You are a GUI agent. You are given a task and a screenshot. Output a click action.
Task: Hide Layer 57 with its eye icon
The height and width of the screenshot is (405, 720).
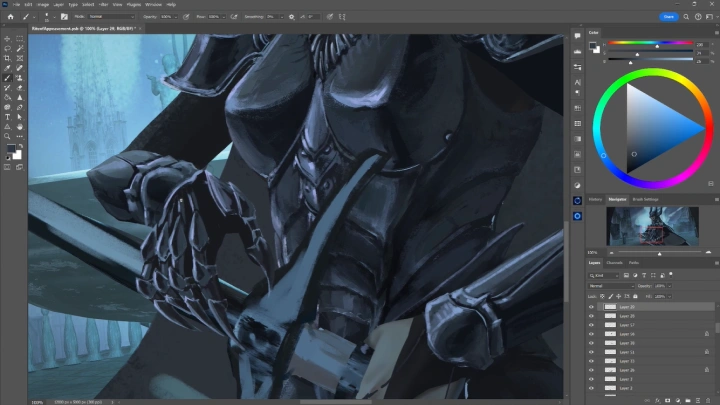tap(591, 325)
